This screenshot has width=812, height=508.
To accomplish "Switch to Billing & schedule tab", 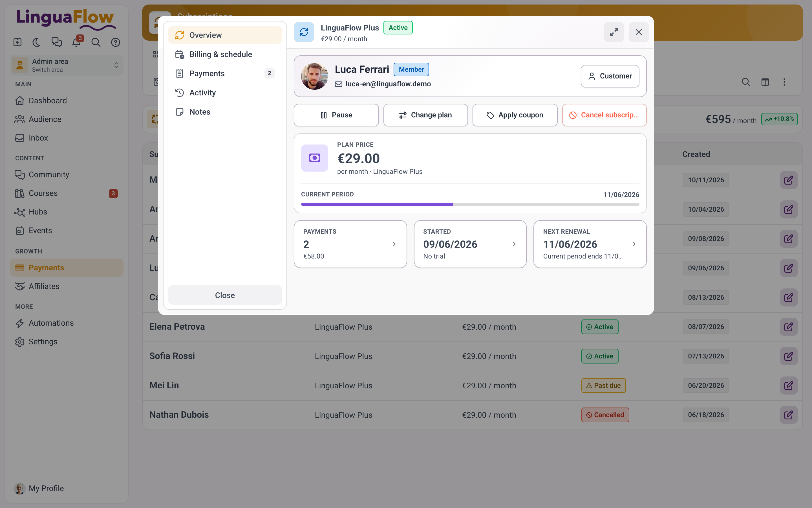I will [x=225, y=54].
